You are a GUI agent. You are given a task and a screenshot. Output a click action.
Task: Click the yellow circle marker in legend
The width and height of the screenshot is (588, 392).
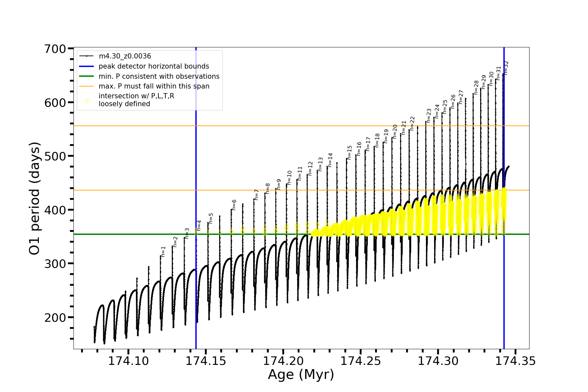(x=87, y=101)
